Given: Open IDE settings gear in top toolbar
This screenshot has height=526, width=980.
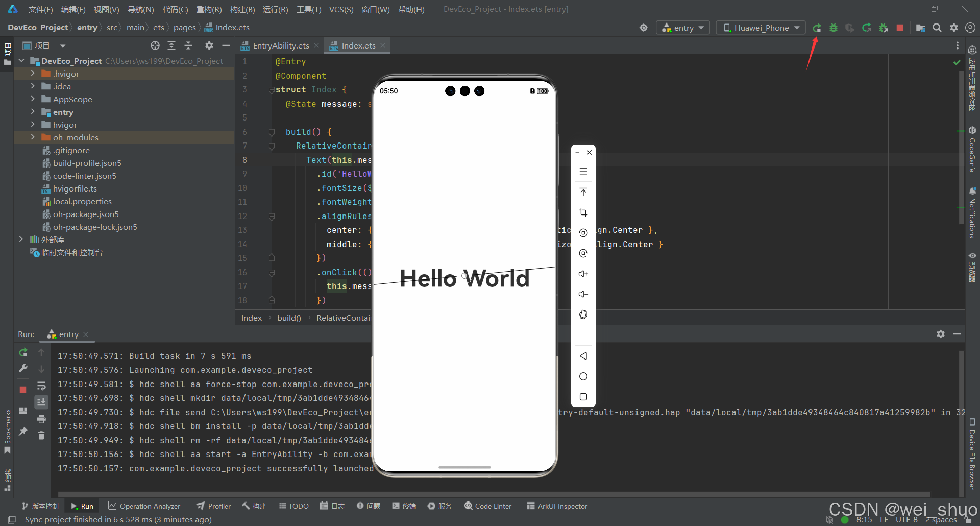Looking at the screenshot, I should (x=954, y=28).
